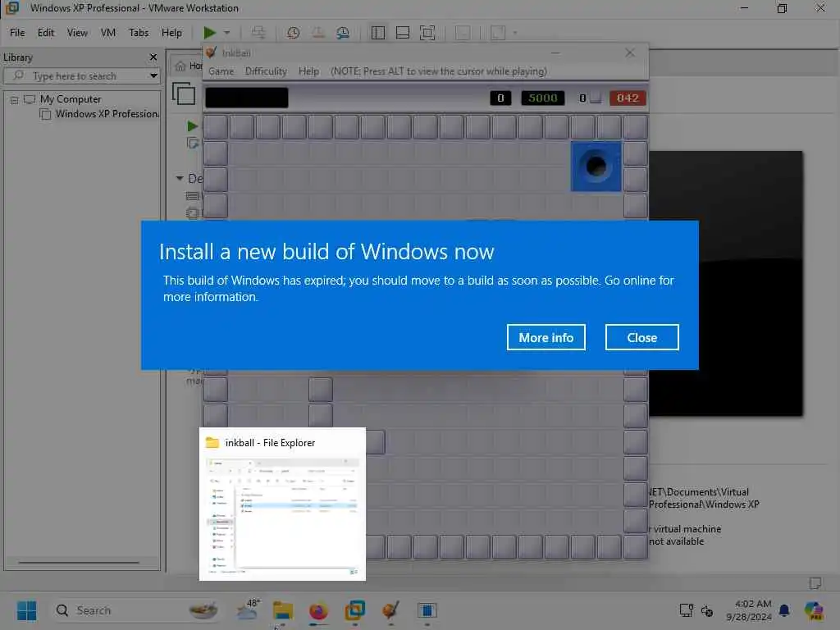This screenshot has height=630, width=840.
Task: Click the edit virtual machine settings icon
Action: (192, 143)
